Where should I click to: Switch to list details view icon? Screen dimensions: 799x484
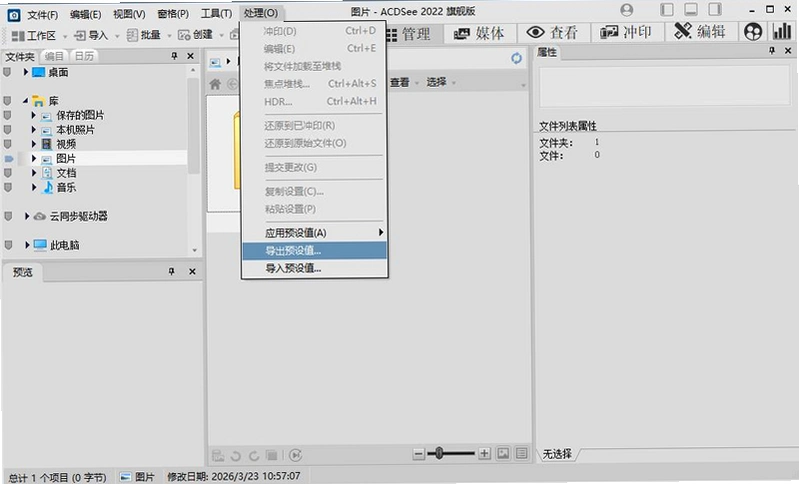(521, 453)
